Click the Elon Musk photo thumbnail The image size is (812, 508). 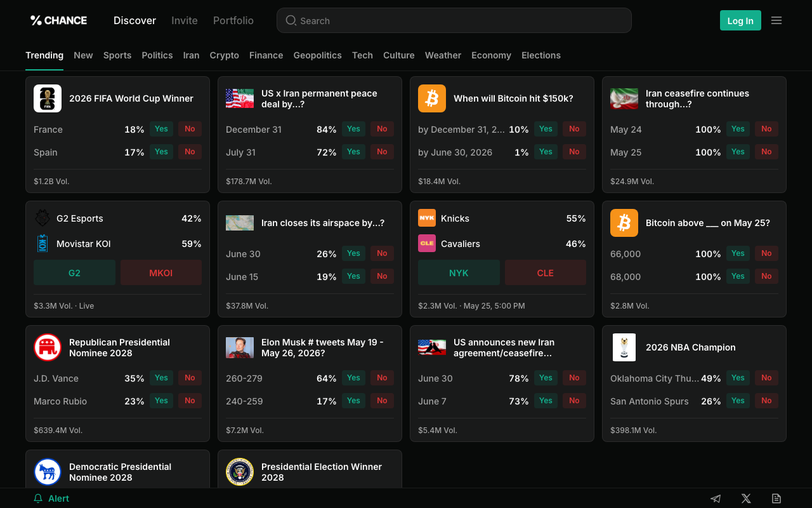coord(240,347)
